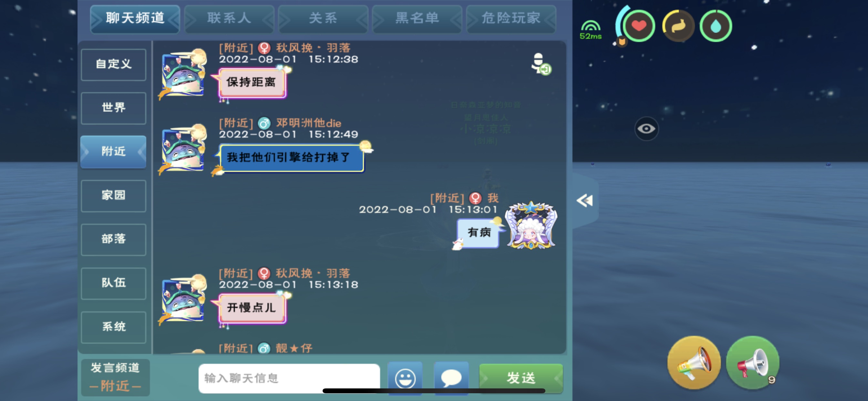Select the 队伍 channel
The image size is (868, 401).
114,283
